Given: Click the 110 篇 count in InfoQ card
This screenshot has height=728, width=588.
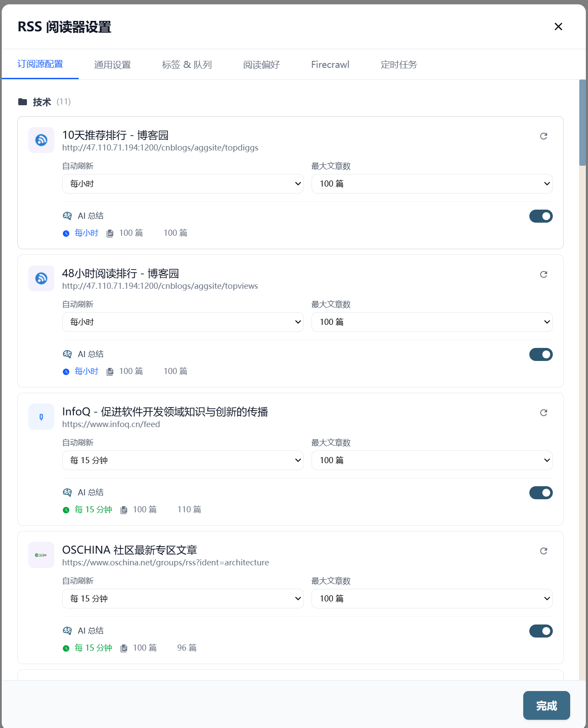Looking at the screenshot, I should coord(189,510).
